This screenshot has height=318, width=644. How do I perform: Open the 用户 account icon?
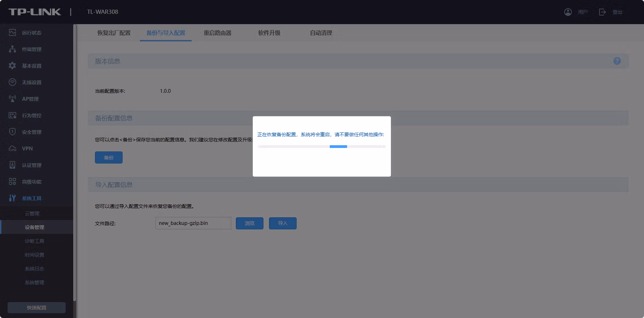[568, 12]
